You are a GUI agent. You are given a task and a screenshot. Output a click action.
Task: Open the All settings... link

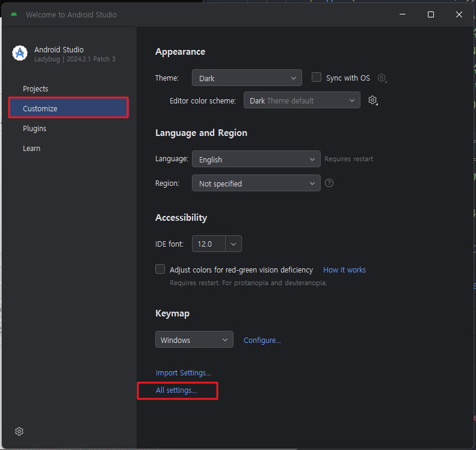[x=176, y=390]
